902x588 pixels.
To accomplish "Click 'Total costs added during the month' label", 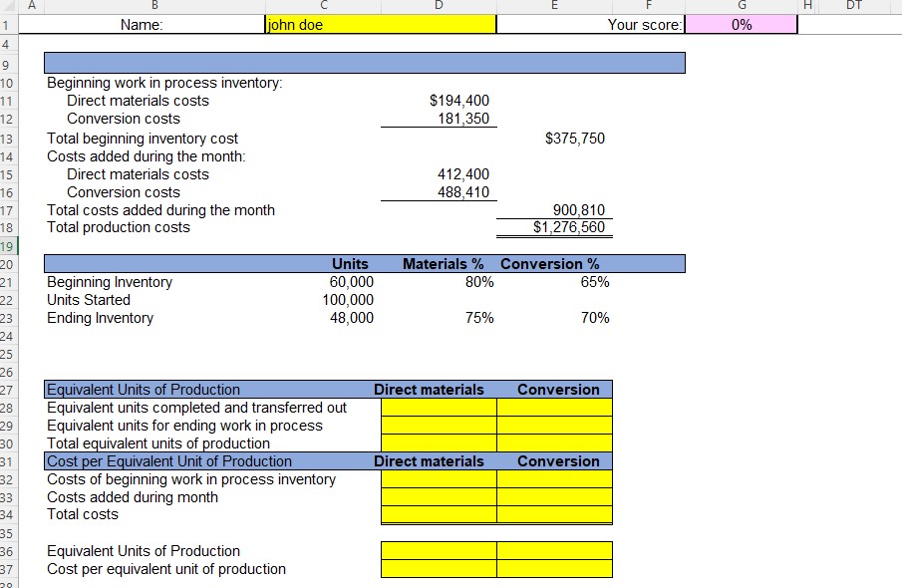I will coord(160,210).
